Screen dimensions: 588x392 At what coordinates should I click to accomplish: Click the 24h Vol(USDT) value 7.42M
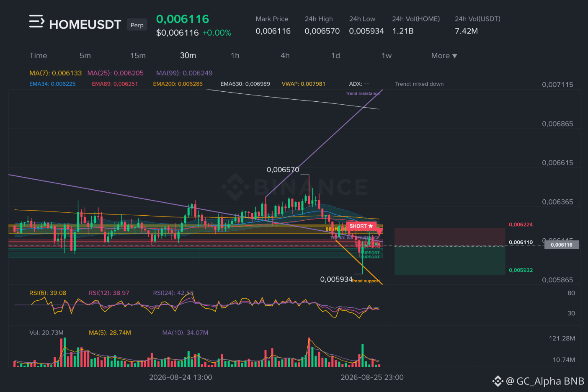pos(466,31)
